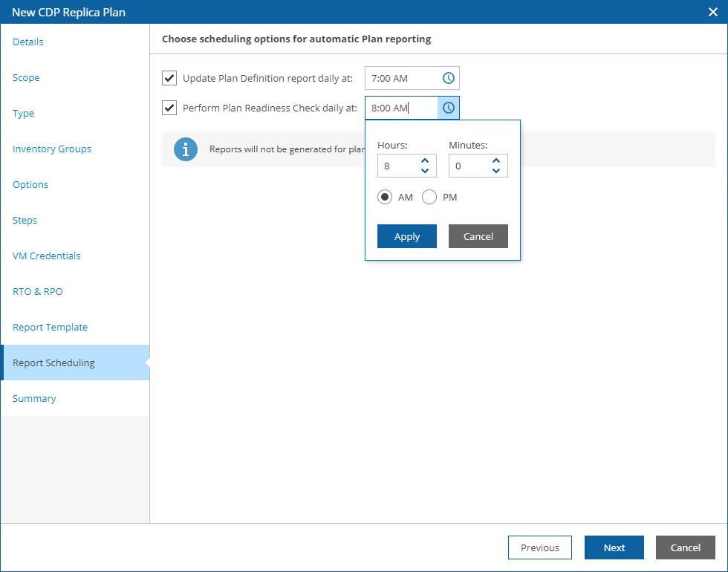Increase the Hours value by one

point(425,160)
